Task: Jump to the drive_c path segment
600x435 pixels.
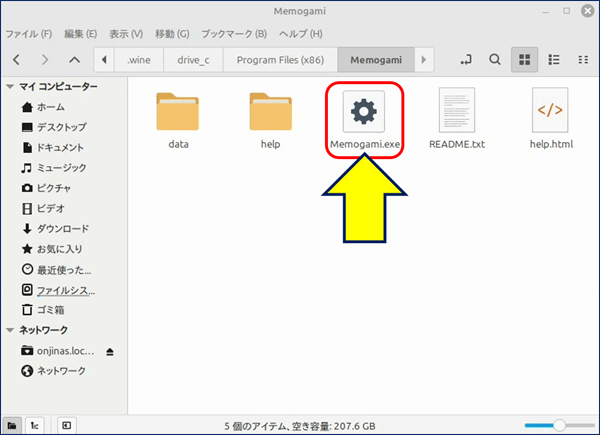Action: [x=193, y=60]
